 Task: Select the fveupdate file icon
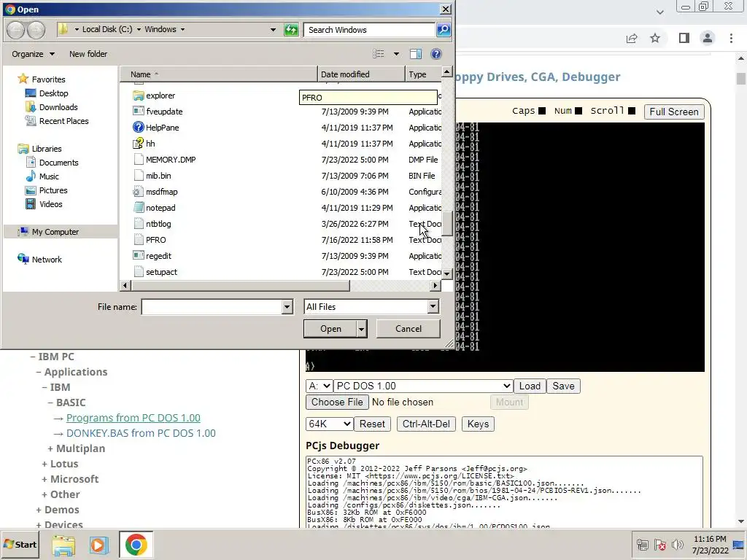(x=138, y=112)
